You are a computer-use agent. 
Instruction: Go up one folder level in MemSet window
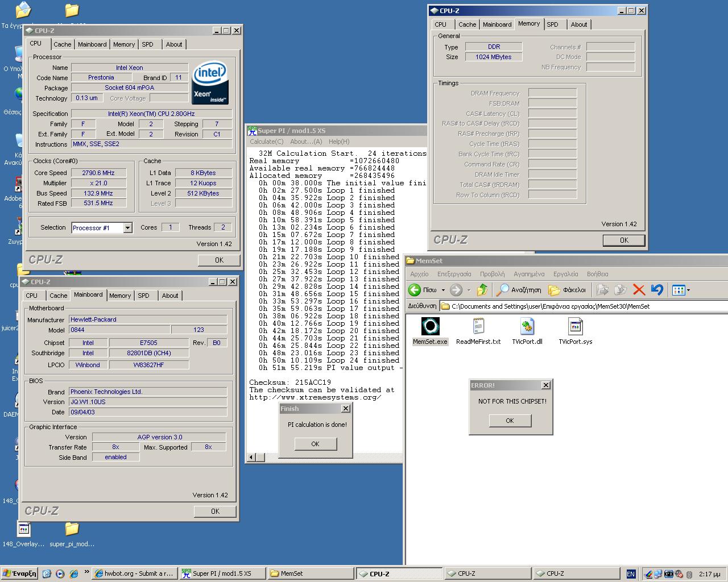pyautogui.click(x=482, y=290)
